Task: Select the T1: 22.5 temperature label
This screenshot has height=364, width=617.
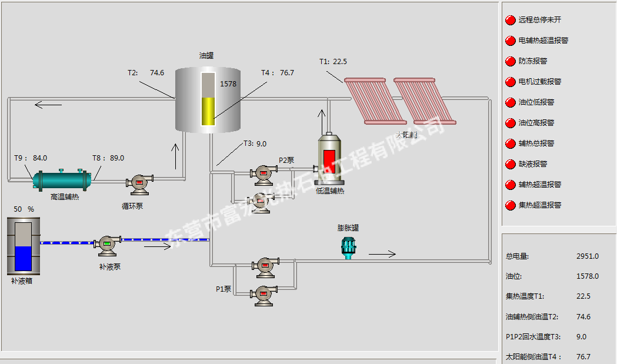Action: (x=333, y=61)
